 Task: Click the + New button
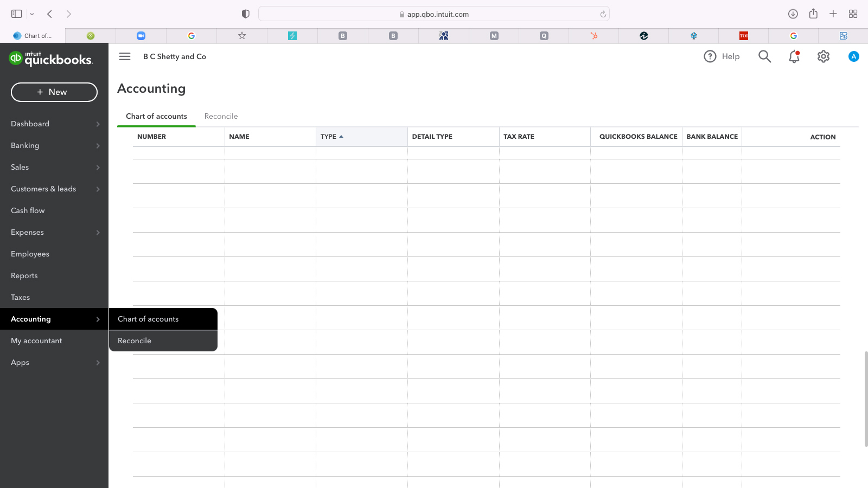tap(54, 92)
